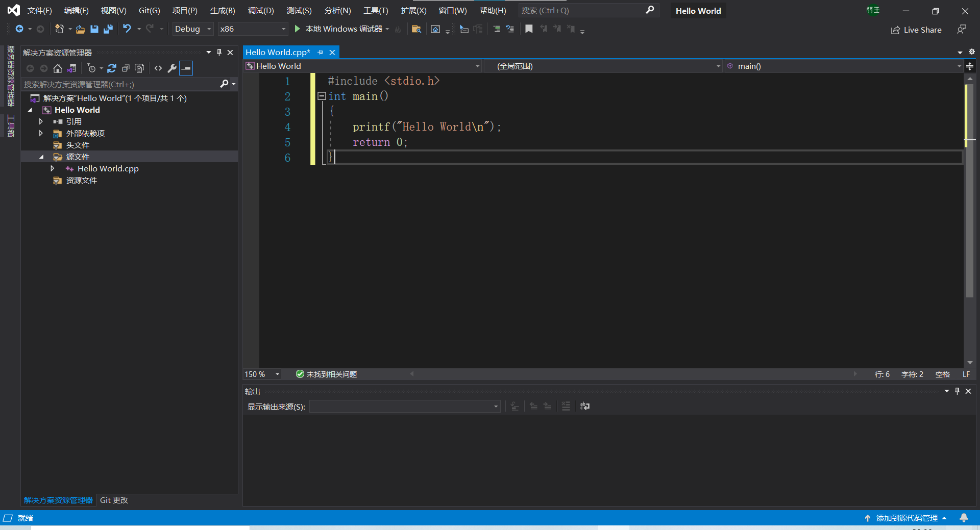Screen dimensions: 980x530
Task: Toggle the Preview Selected Items button
Action: (x=186, y=68)
